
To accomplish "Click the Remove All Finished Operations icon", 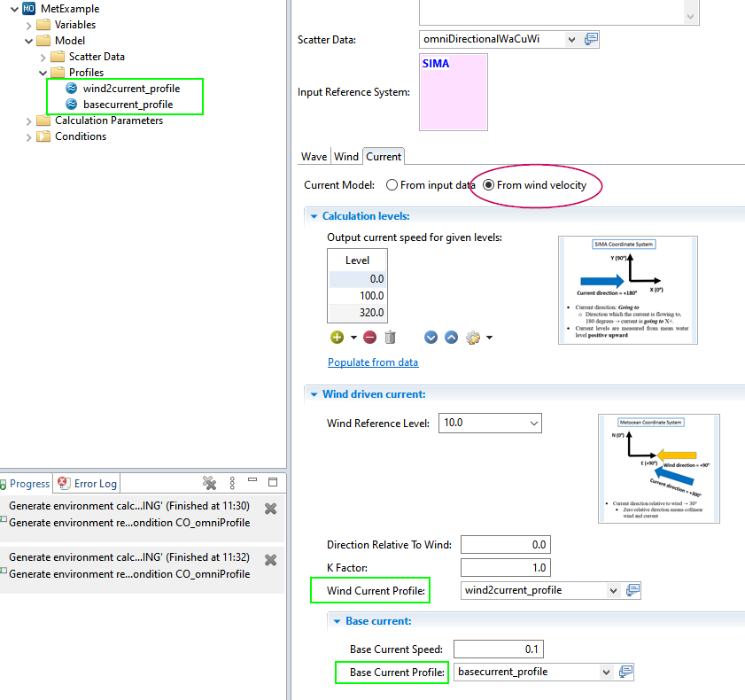I will pyautogui.click(x=210, y=483).
